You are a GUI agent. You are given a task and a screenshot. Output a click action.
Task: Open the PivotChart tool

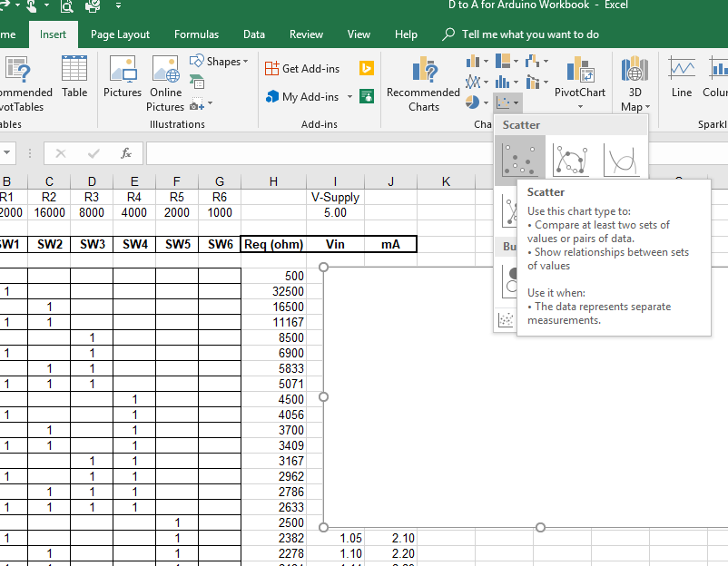tap(581, 82)
